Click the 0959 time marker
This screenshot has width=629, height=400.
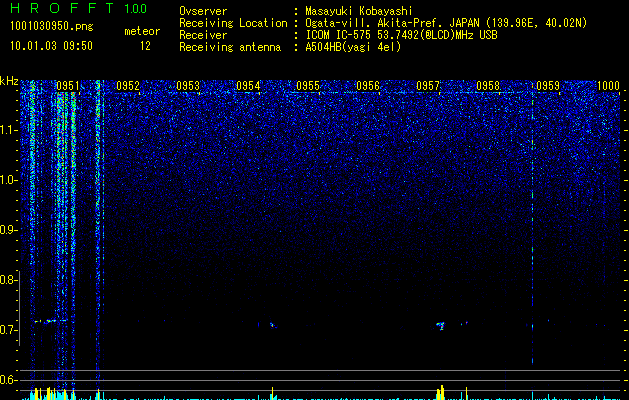[x=548, y=86]
